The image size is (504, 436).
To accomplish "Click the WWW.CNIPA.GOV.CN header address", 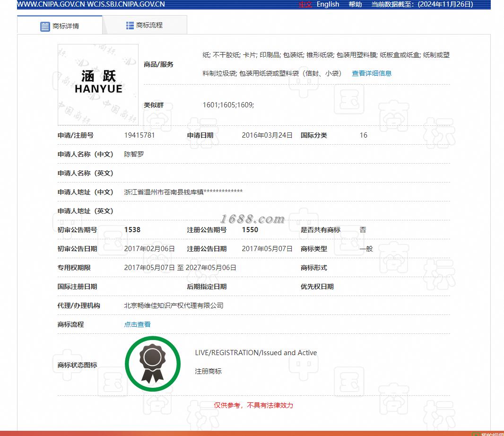I will (51, 5).
